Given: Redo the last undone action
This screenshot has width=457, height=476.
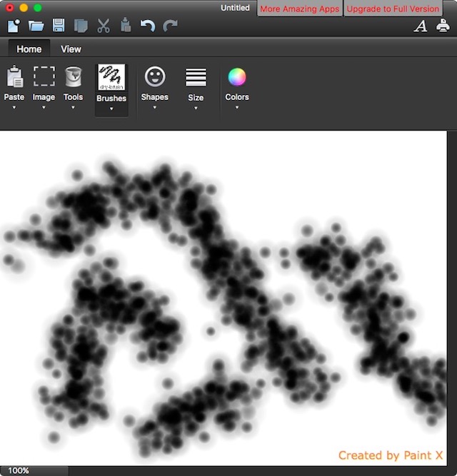Looking at the screenshot, I should (170, 26).
